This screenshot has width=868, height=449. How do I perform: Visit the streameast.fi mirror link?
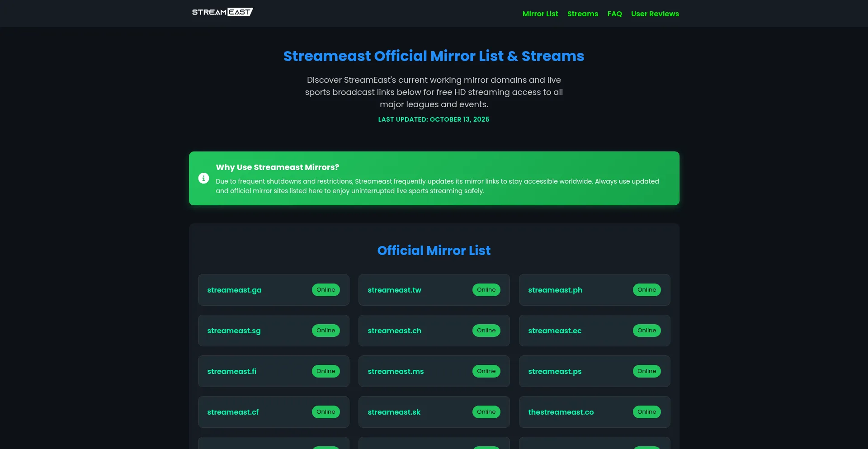coord(231,371)
